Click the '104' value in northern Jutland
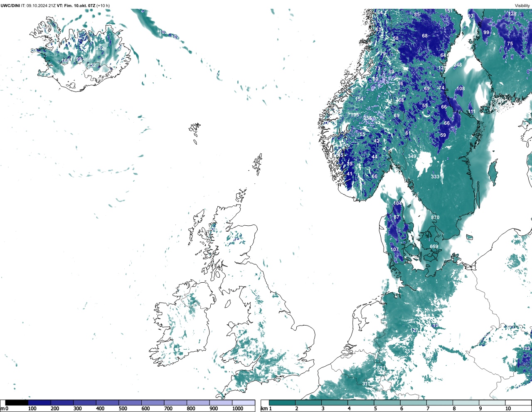The height and width of the screenshot is (412, 532). click(398, 203)
